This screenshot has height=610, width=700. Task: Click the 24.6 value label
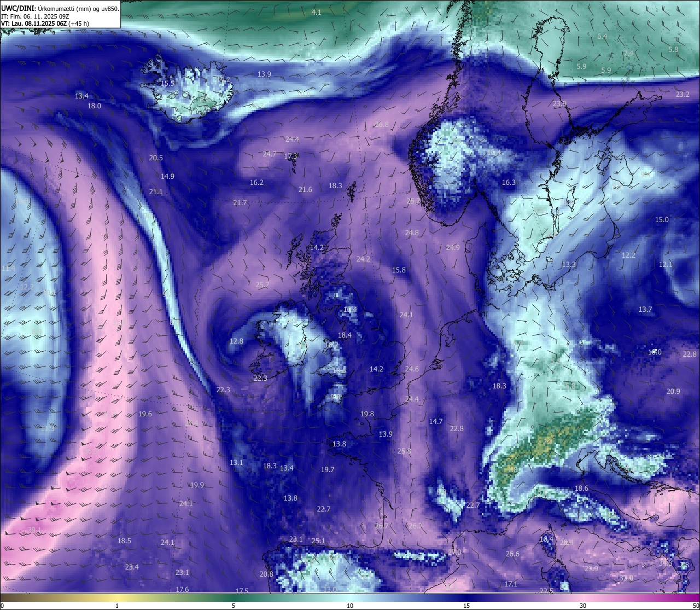[x=412, y=369]
